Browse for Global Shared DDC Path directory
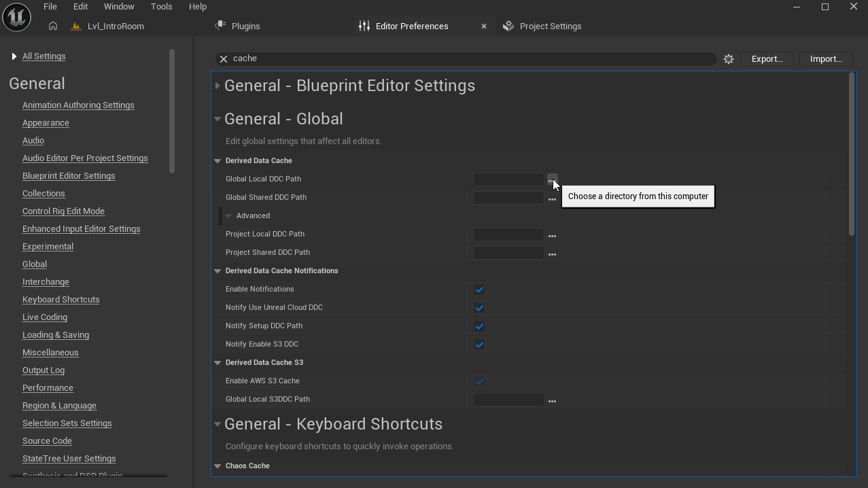Screen dimensions: 868x488 coord(552,199)
